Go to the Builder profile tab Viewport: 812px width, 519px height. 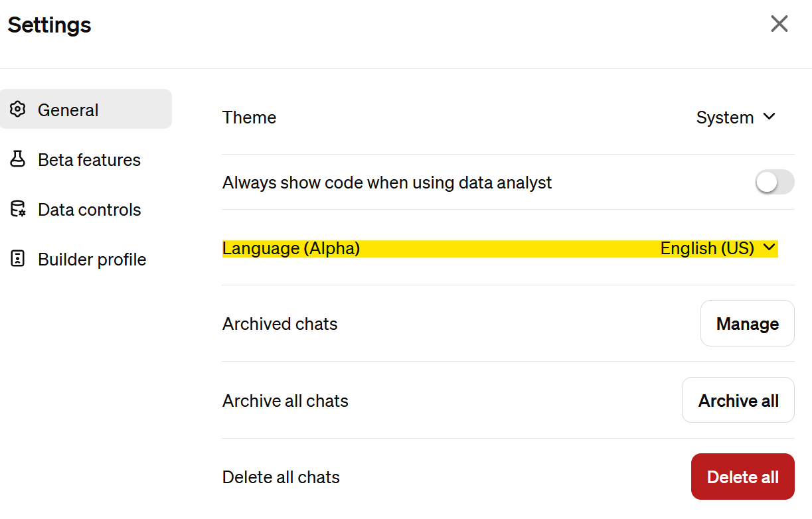[92, 259]
